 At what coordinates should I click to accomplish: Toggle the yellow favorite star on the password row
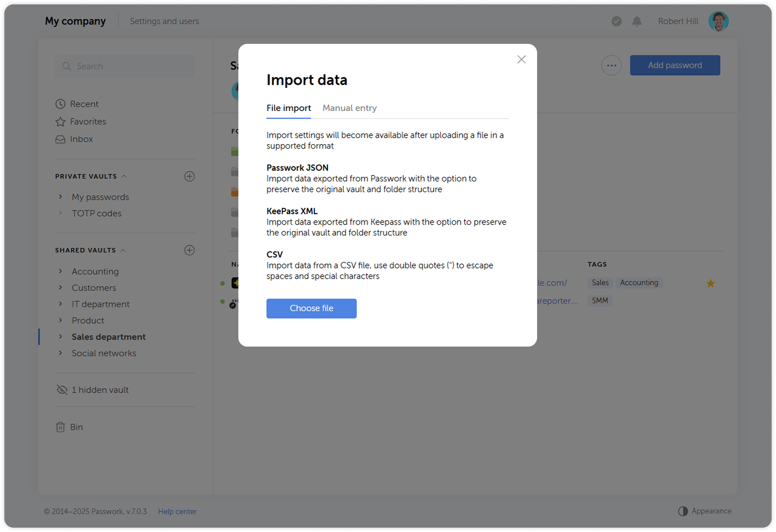(711, 283)
